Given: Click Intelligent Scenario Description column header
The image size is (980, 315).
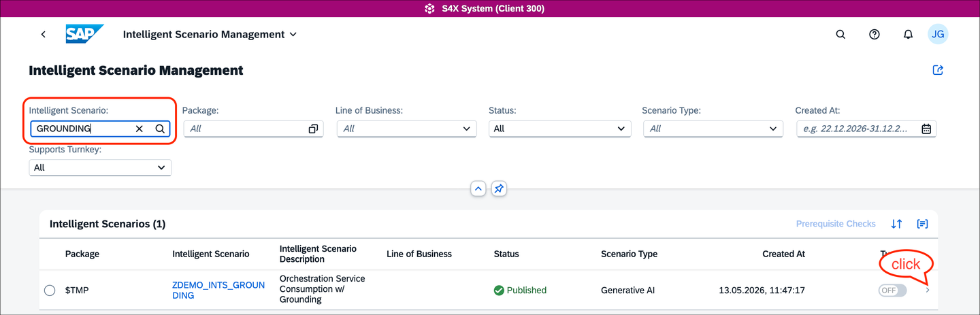Looking at the screenshot, I should (318, 254).
